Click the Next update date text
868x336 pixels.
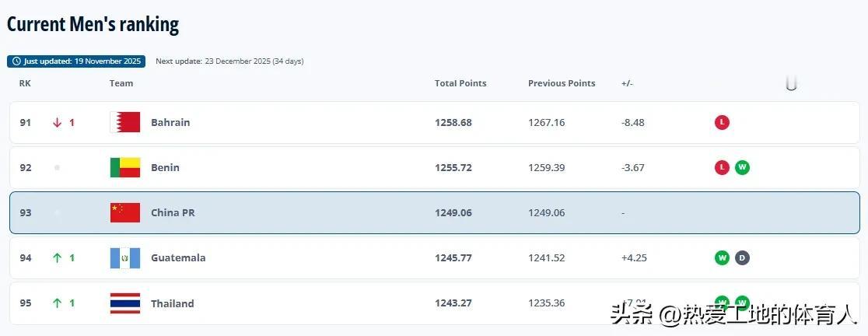coord(229,61)
